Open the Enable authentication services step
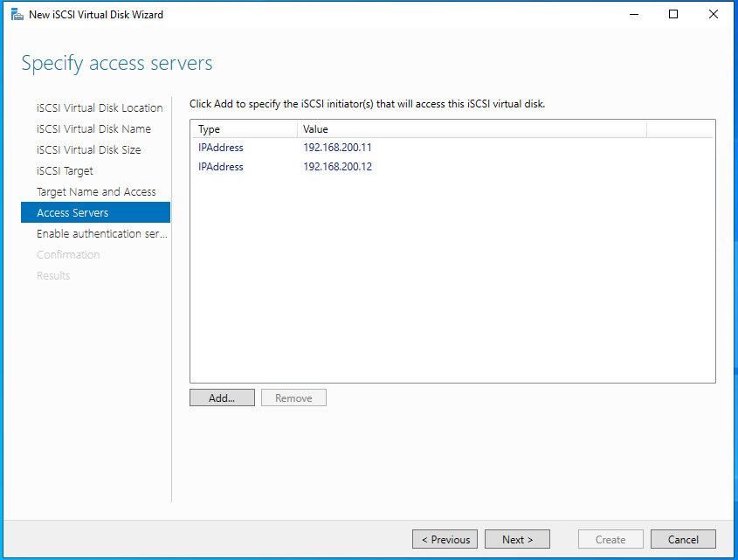Viewport: 738px width, 560px height. tap(101, 233)
